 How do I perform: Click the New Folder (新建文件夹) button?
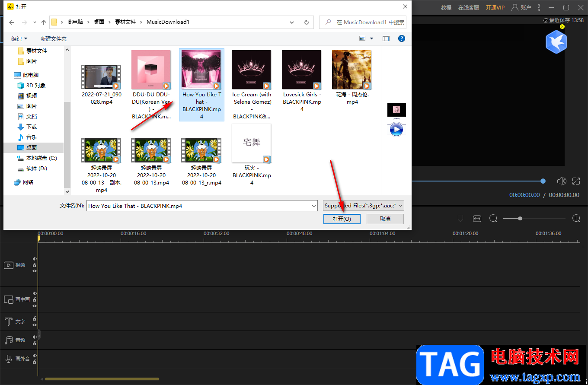pyautogui.click(x=54, y=38)
